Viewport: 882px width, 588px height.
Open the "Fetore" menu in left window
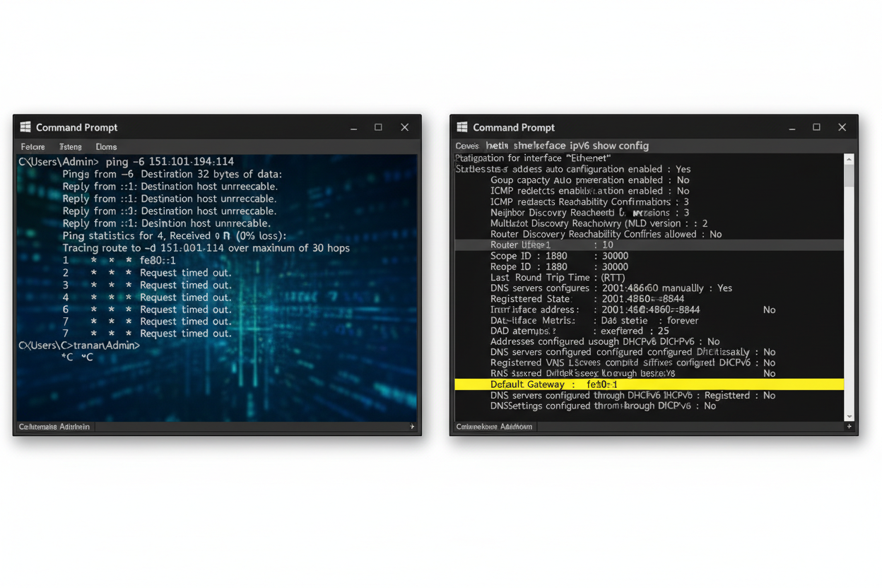coord(33,147)
